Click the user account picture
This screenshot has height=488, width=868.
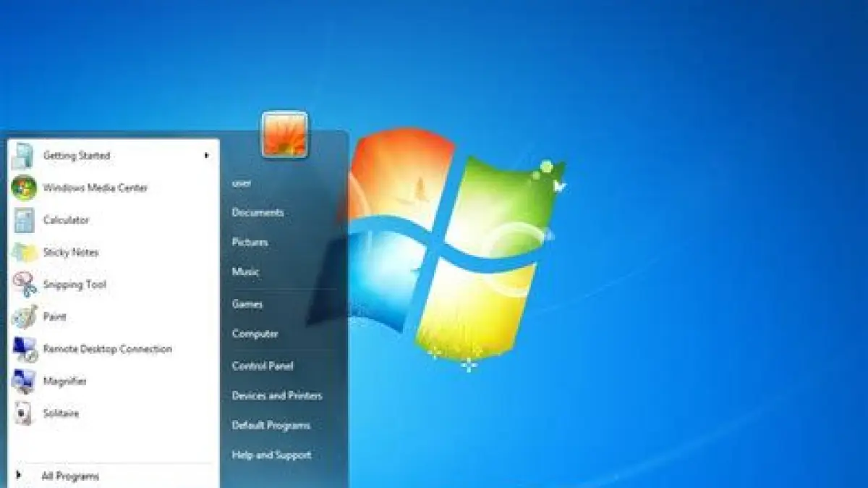coord(285,135)
